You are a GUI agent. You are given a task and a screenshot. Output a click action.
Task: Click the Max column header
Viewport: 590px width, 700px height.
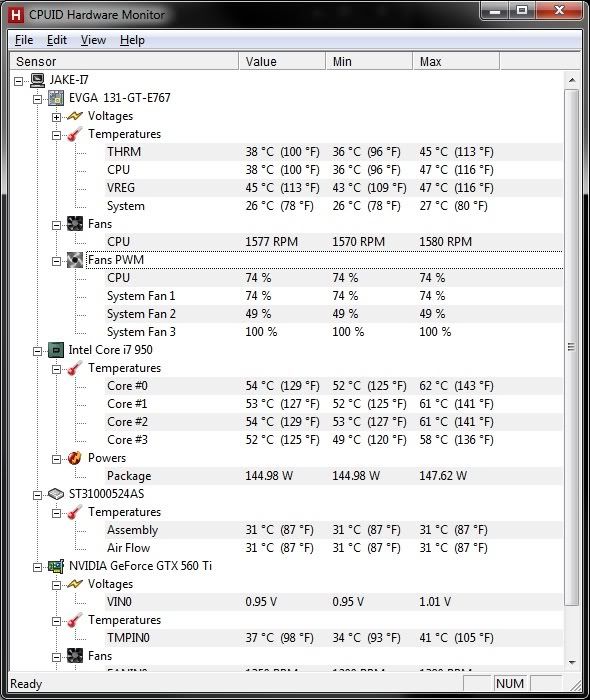[x=456, y=61]
